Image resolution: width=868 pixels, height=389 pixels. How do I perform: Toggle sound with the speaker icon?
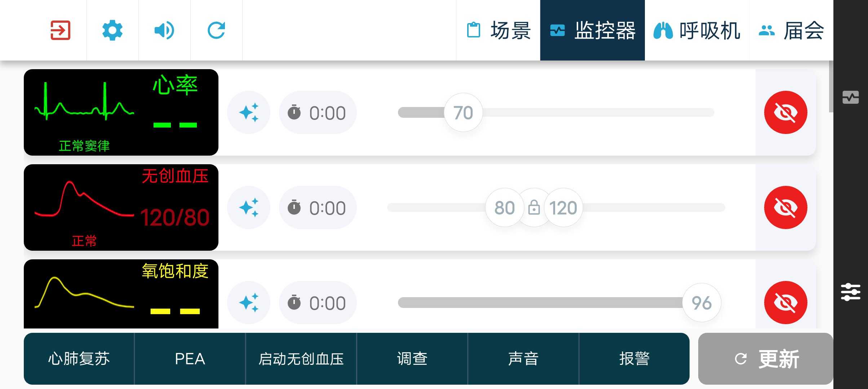(x=164, y=30)
